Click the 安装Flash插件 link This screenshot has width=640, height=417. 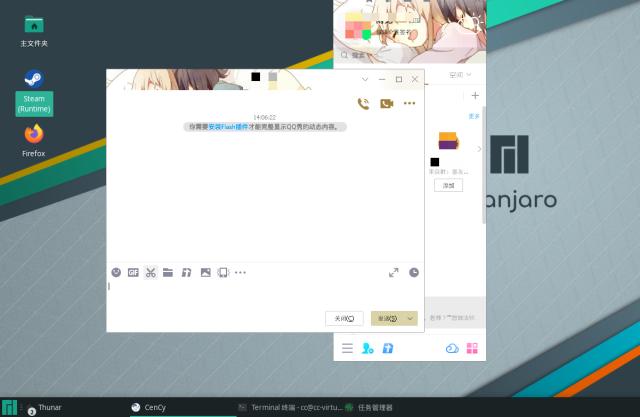click(228, 127)
